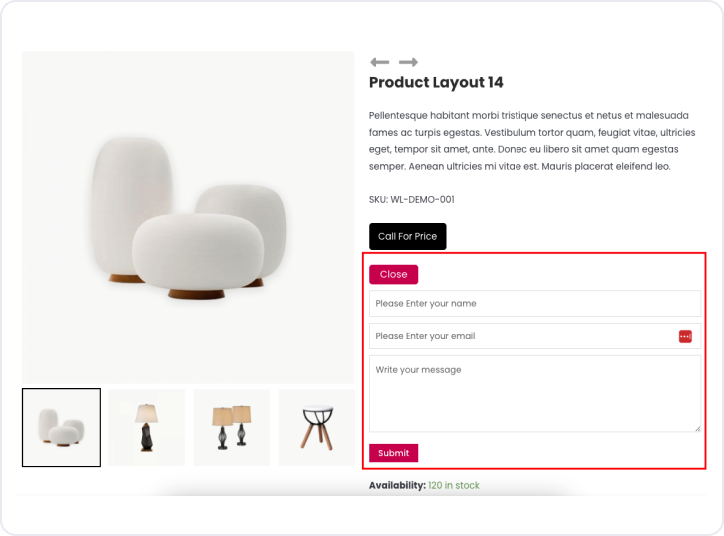724x536 pixels.
Task: Select the white poufs thumbnail
Action: pos(61,427)
